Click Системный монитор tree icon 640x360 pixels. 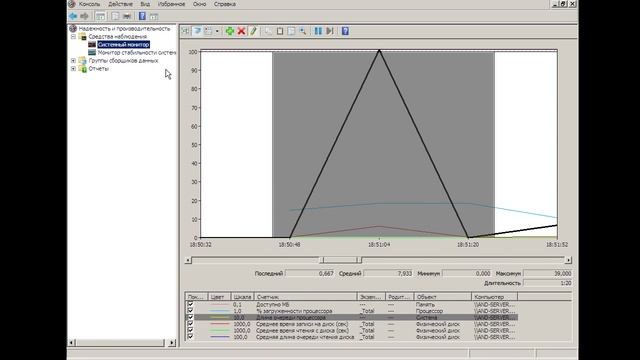[92, 44]
